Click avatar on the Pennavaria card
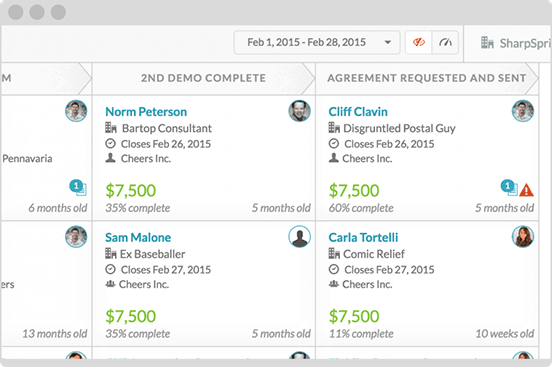 76,111
